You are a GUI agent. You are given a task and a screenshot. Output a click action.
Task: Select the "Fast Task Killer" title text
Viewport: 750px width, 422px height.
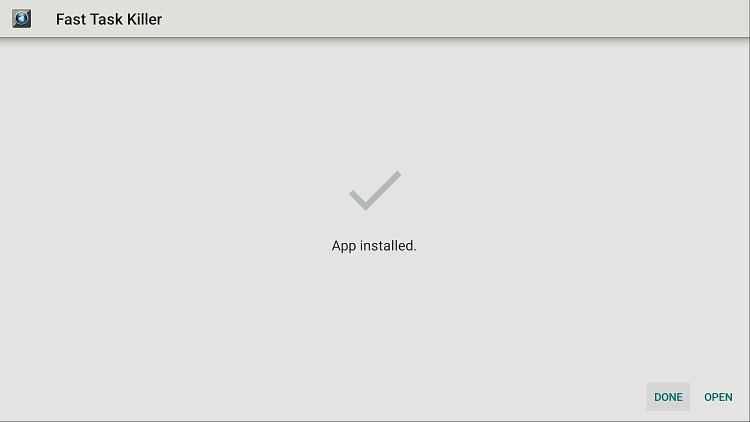pos(109,19)
